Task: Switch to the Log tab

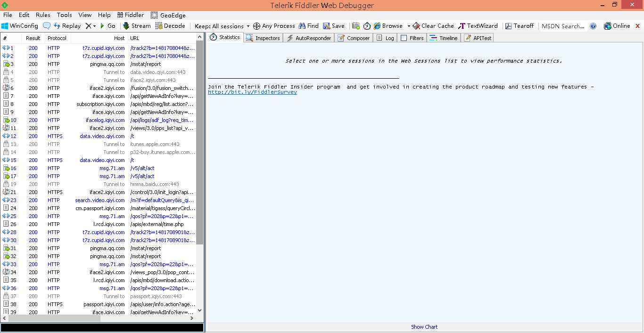Action: click(x=385, y=38)
